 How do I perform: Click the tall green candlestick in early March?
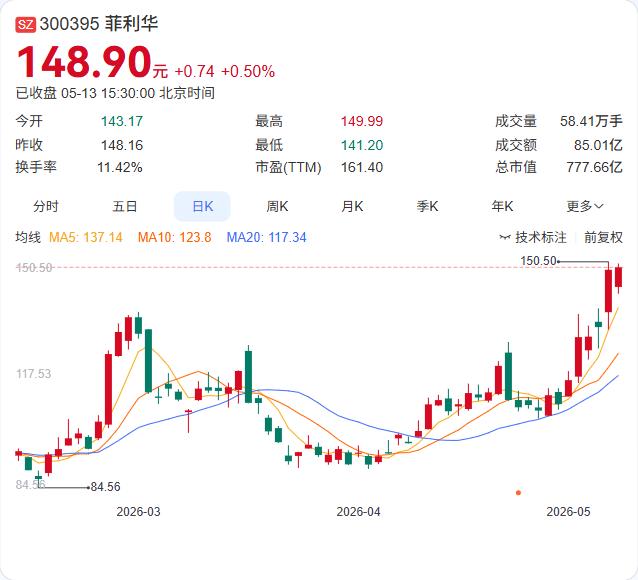149,361
